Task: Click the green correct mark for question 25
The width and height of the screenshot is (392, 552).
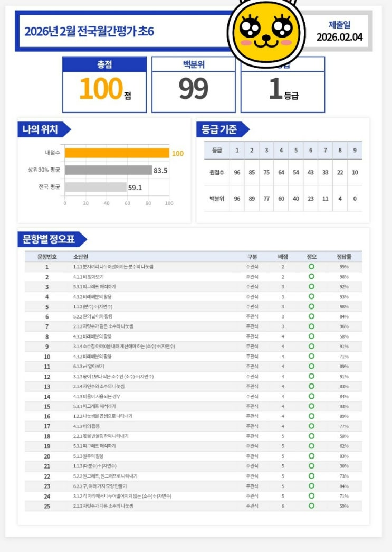Action: (311, 506)
